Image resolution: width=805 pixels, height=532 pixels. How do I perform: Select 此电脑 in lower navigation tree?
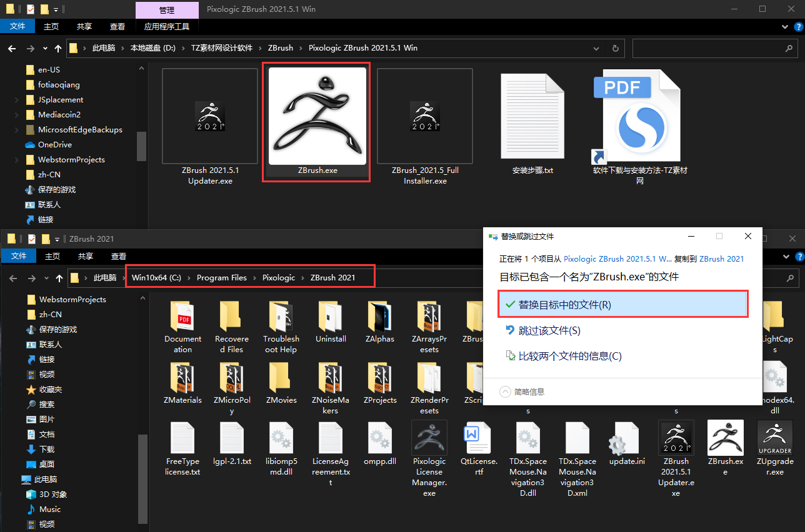coord(46,479)
